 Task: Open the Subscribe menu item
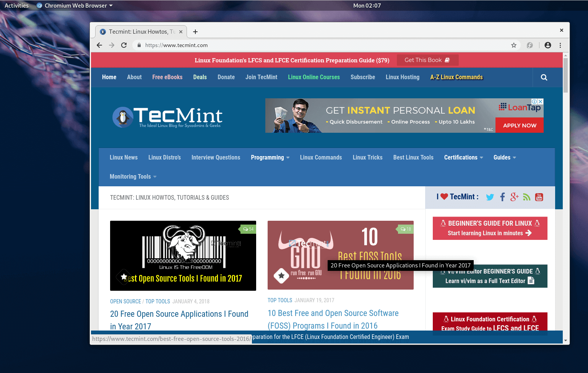click(363, 77)
